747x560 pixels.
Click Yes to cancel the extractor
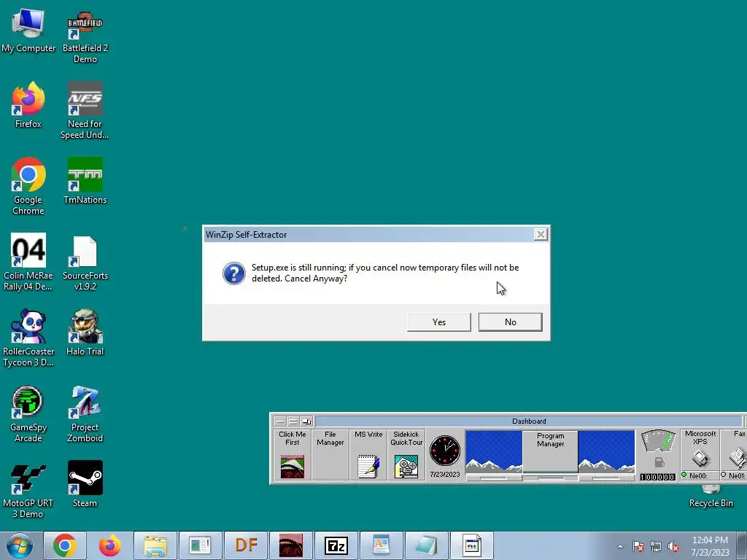tap(438, 322)
